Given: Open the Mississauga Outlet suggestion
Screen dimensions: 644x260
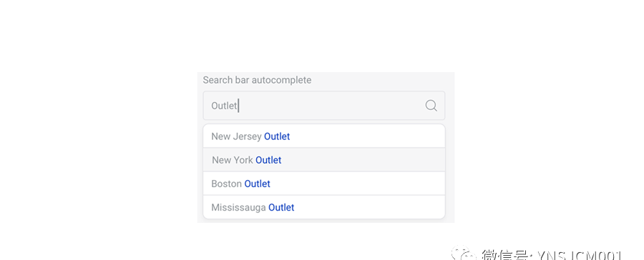Looking at the screenshot, I should pos(324,207).
